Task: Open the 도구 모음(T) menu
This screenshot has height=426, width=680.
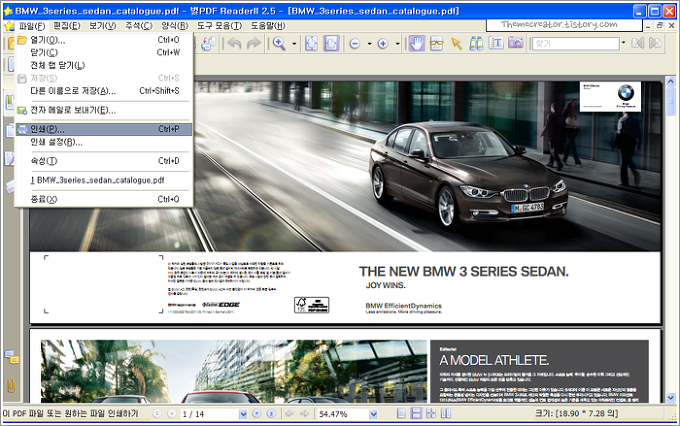Action: click(x=219, y=26)
